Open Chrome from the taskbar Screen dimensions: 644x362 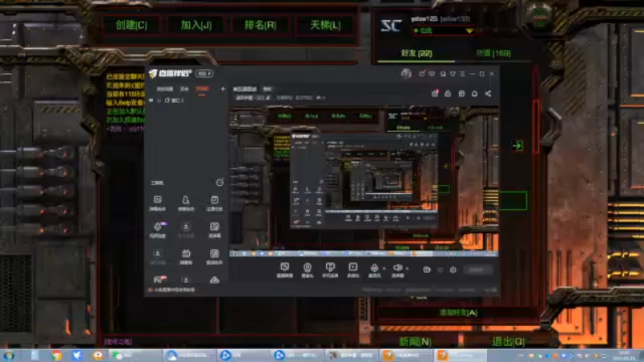56,356
